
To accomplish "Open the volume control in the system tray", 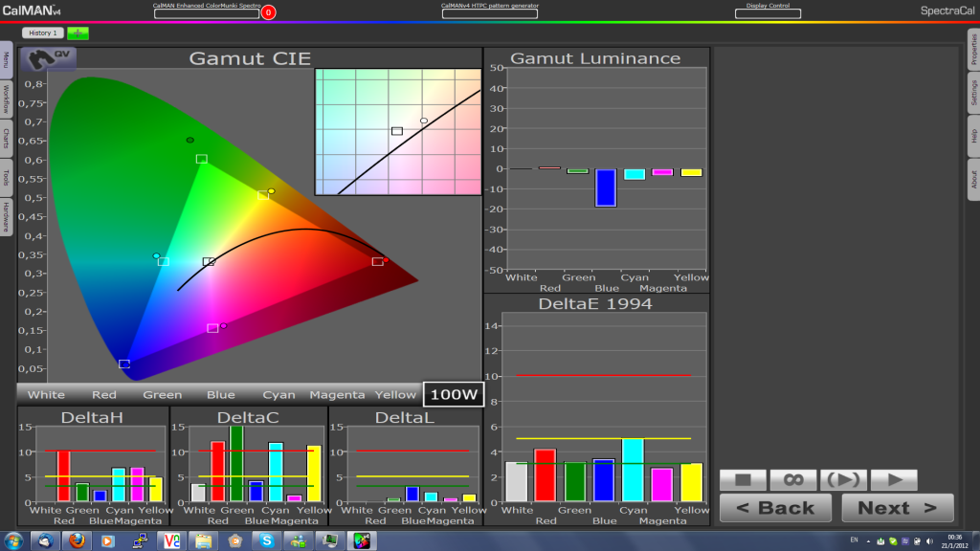I will (929, 541).
